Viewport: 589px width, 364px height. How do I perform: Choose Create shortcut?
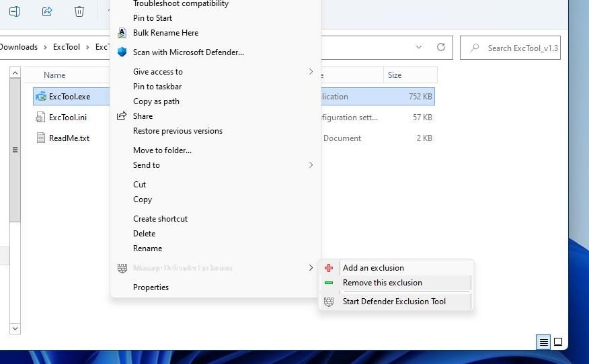tap(161, 219)
